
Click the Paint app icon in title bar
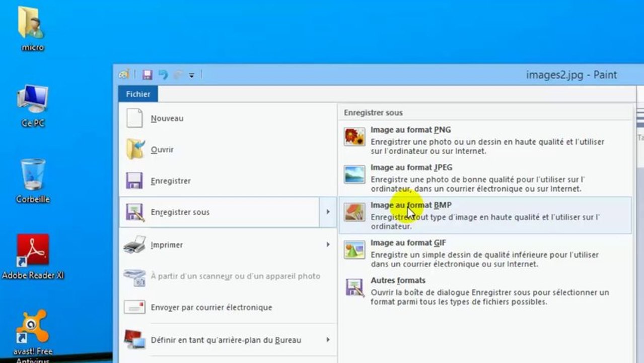pyautogui.click(x=124, y=75)
